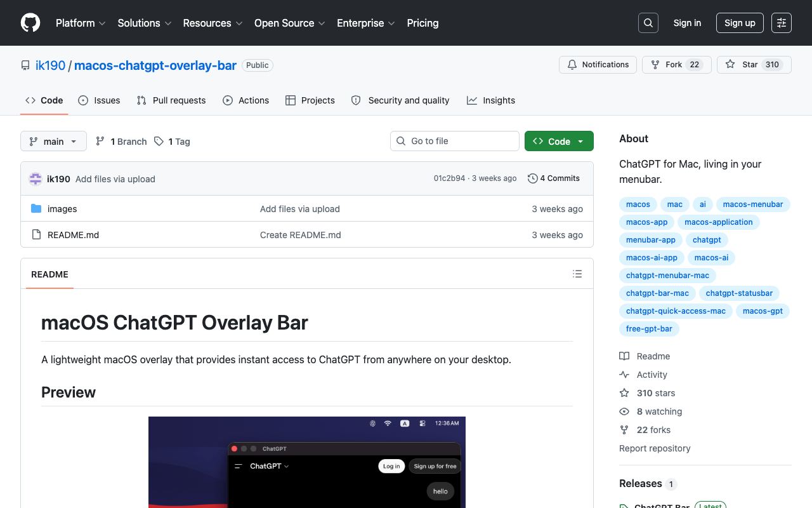Focus the Go to file search field
812x508 pixels.
pos(455,141)
